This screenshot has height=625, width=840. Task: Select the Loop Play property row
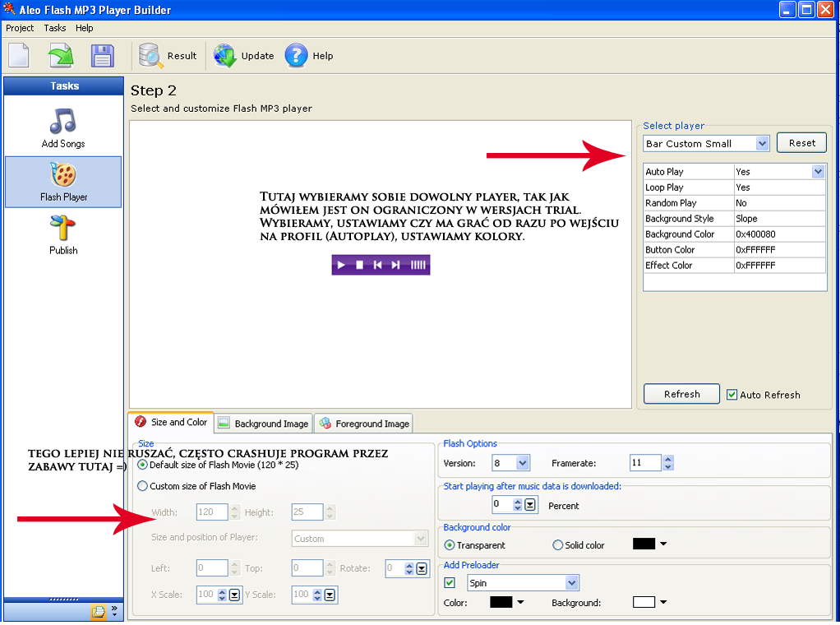[x=734, y=187]
